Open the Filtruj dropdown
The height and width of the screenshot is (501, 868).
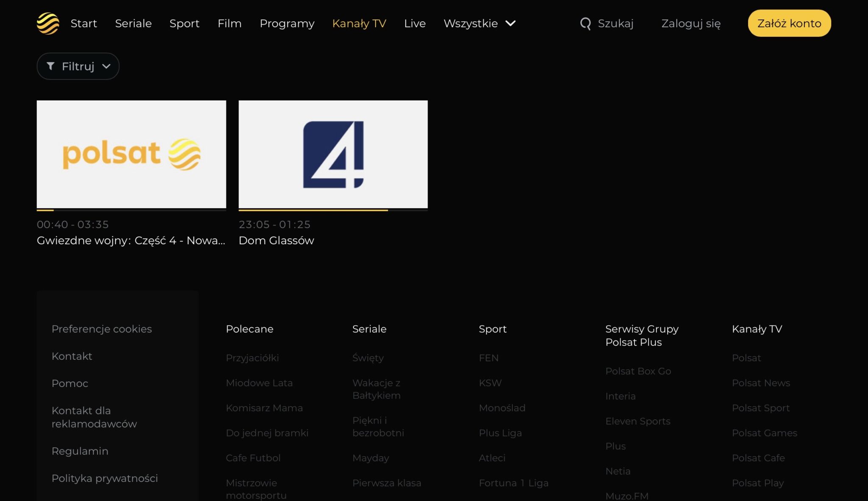pyautogui.click(x=78, y=66)
